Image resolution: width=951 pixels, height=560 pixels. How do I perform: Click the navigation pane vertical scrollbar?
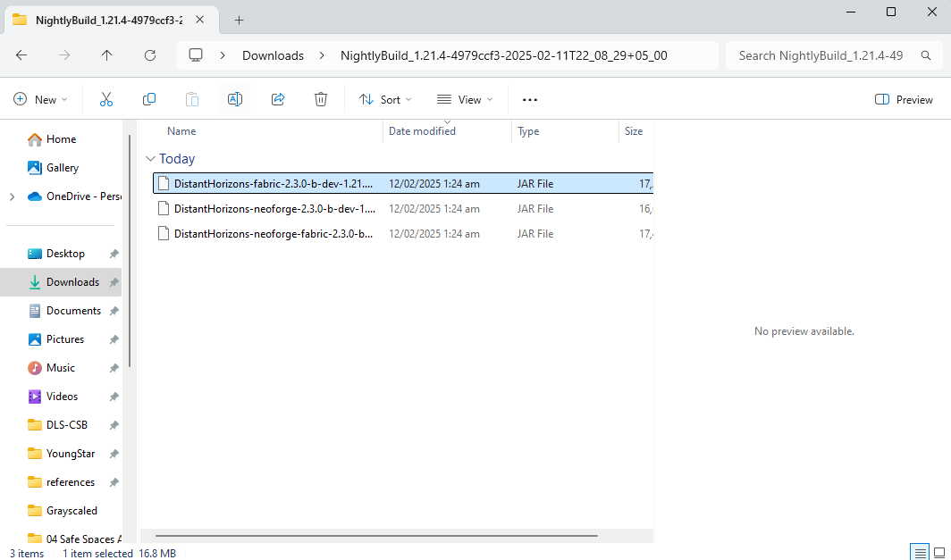130,251
